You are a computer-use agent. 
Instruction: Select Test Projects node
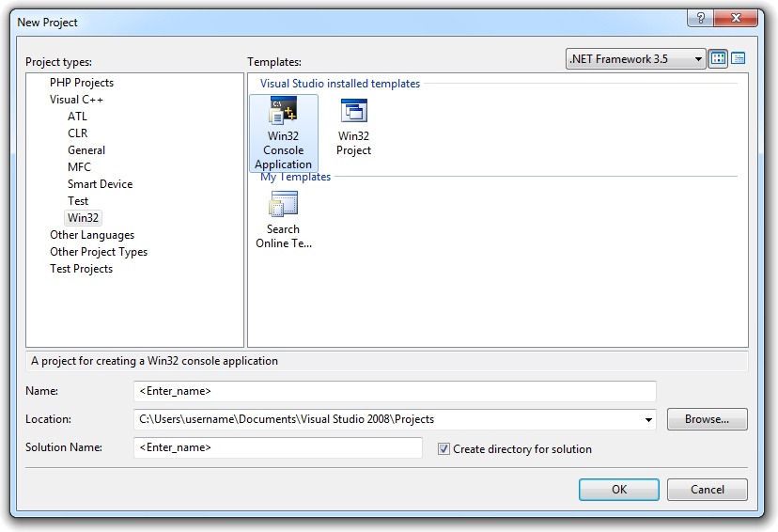click(81, 269)
